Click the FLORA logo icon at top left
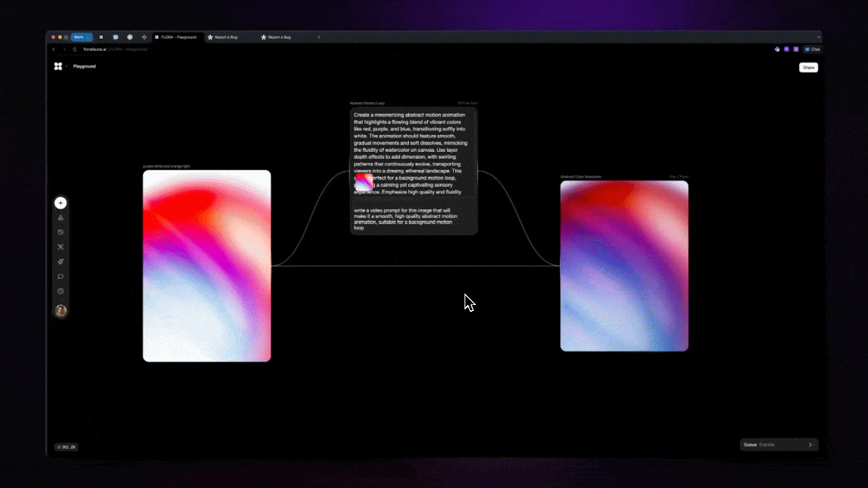The height and width of the screenshot is (488, 868). [x=58, y=66]
